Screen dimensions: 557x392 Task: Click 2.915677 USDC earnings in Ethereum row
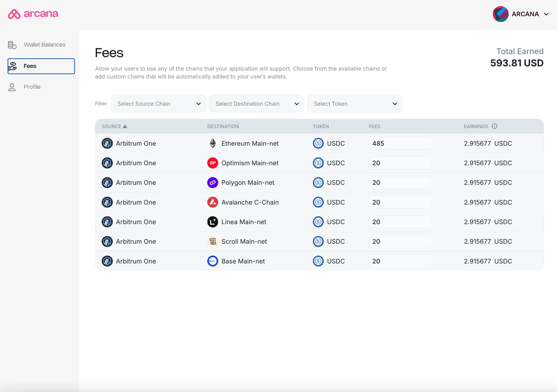point(488,144)
